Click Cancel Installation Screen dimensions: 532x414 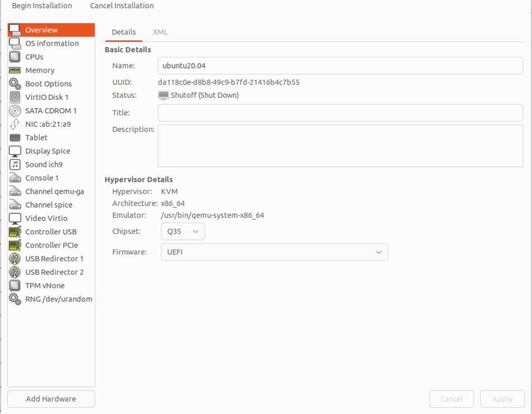point(122,6)
